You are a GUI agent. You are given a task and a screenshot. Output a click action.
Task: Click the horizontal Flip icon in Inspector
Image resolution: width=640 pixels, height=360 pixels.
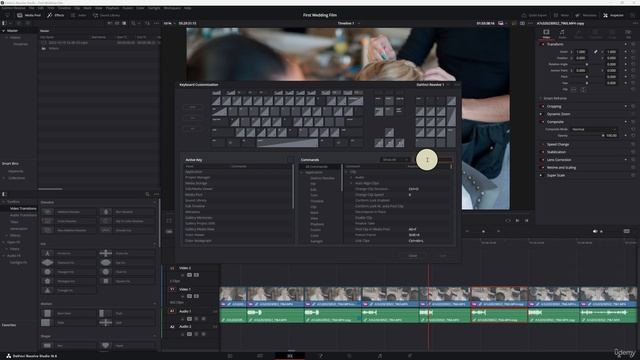click(574, 89)
